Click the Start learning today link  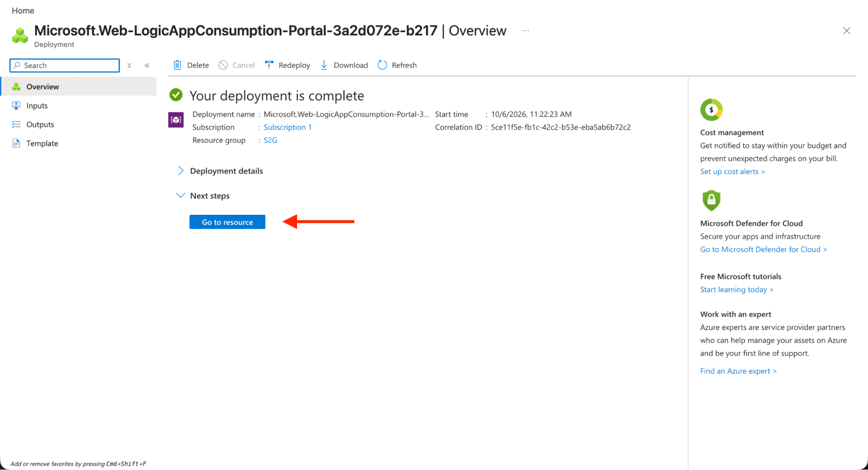736,289
